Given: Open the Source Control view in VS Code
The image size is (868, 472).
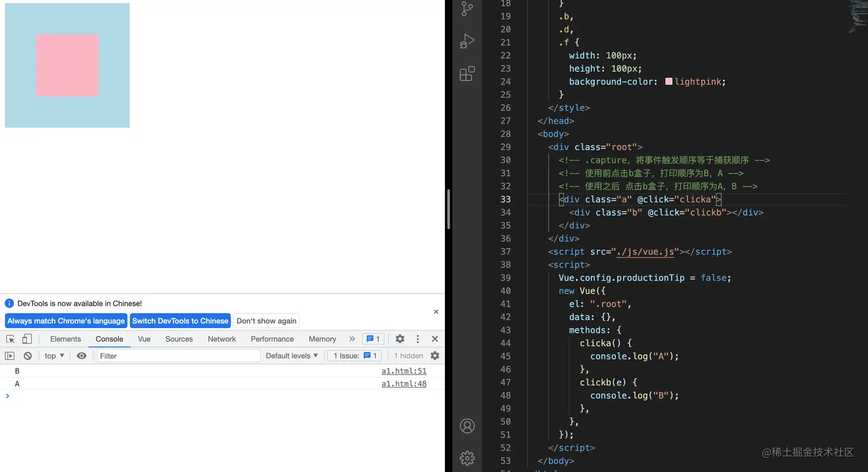Looking at the screenshot, I should (x=467, y=8).
